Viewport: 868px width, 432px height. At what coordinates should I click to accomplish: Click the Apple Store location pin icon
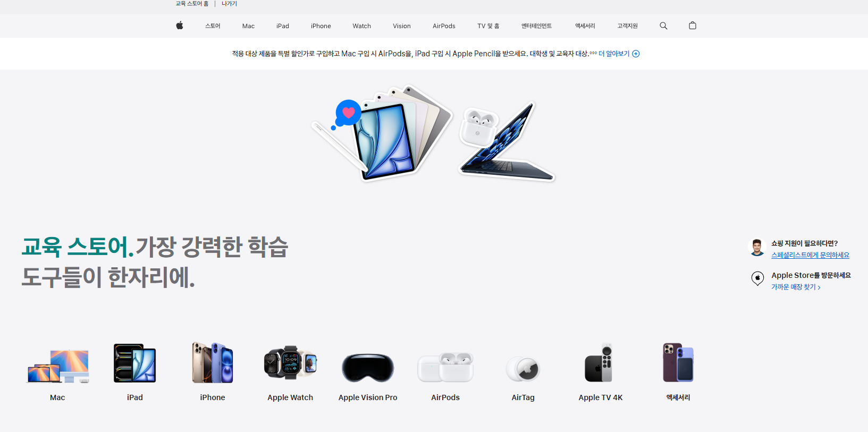(x=757, y=278)
